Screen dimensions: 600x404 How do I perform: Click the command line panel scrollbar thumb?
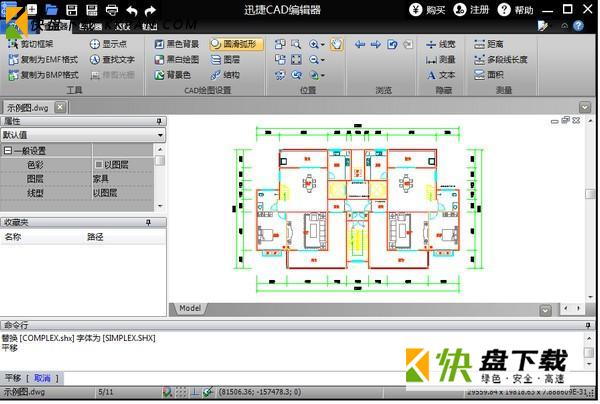pyautogui.click(x=590, y=352)
